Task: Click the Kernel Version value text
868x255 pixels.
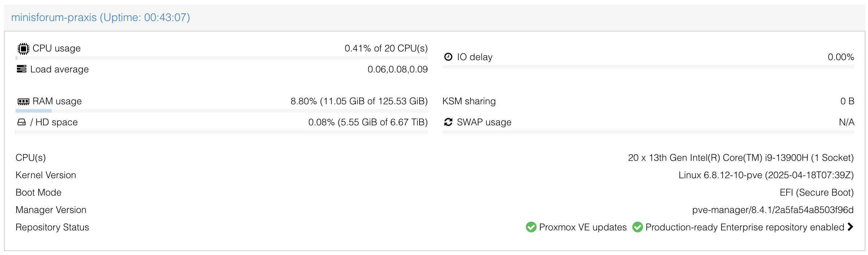Action: [766, 175]
